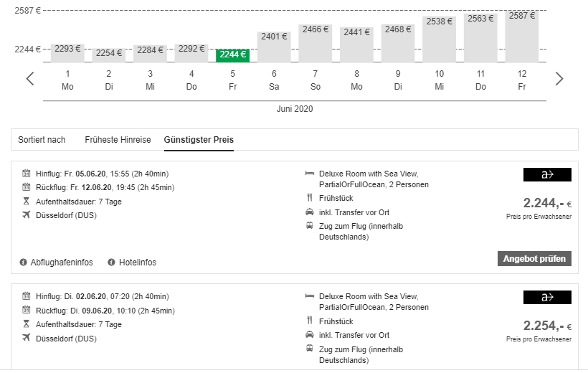
Task: Click bed icon in the 2.244 € offer
Action: click(x=309, y=174)
